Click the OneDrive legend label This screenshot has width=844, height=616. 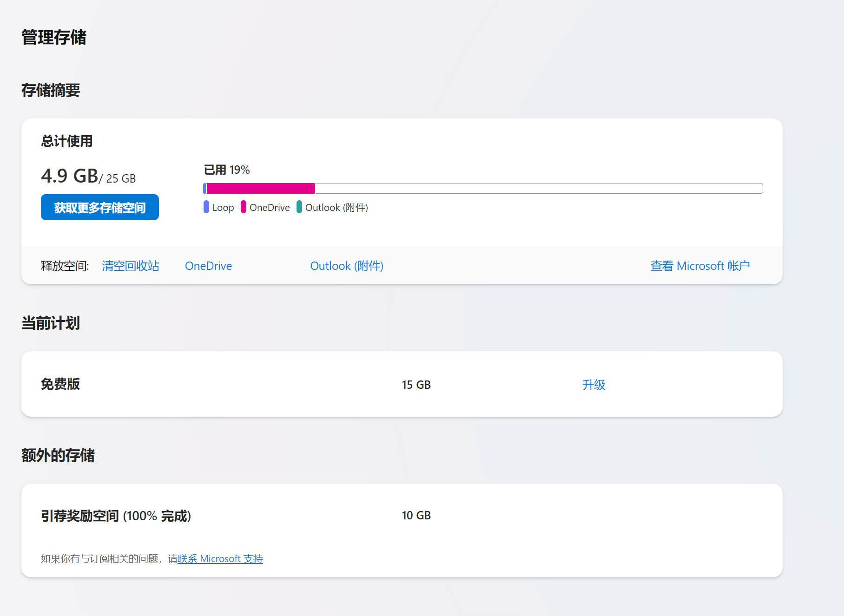click(270, 208)
